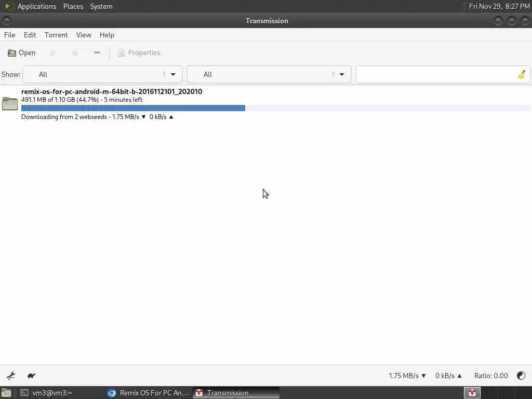Open the Torrent menu
Image resolution: width=532 pixels, height=399 pixels.
(56, 35)
